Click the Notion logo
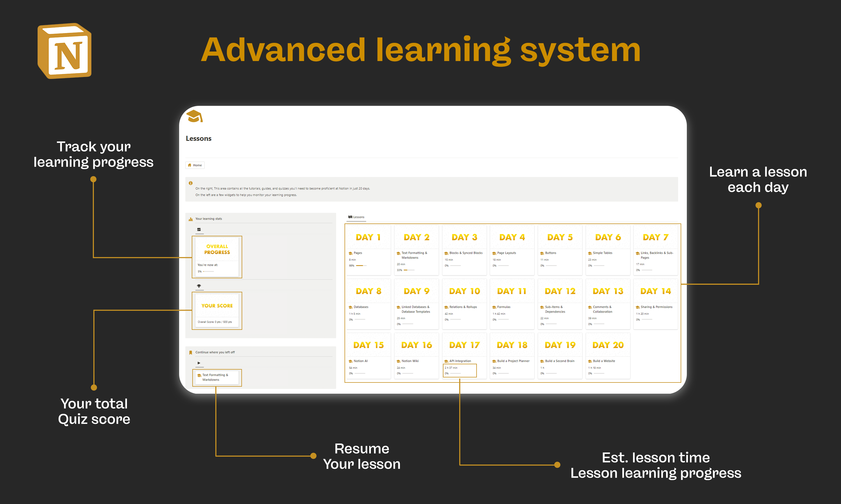The image size is (841, 504). click(x=64, y=51)
